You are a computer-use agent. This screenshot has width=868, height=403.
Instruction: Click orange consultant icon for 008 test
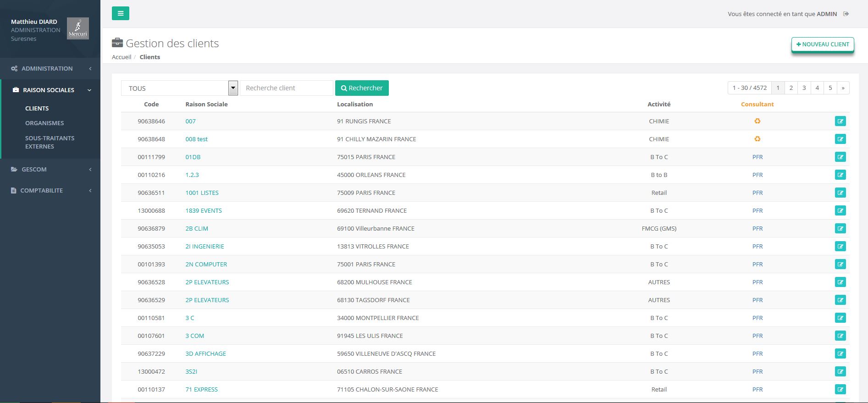coord(757,139)
